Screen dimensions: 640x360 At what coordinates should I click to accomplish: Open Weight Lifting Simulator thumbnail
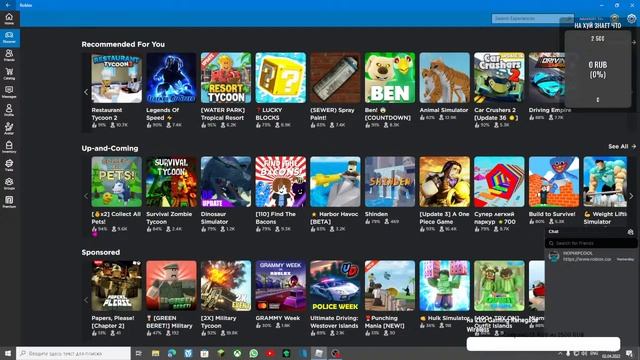click(x=605, y=182)
